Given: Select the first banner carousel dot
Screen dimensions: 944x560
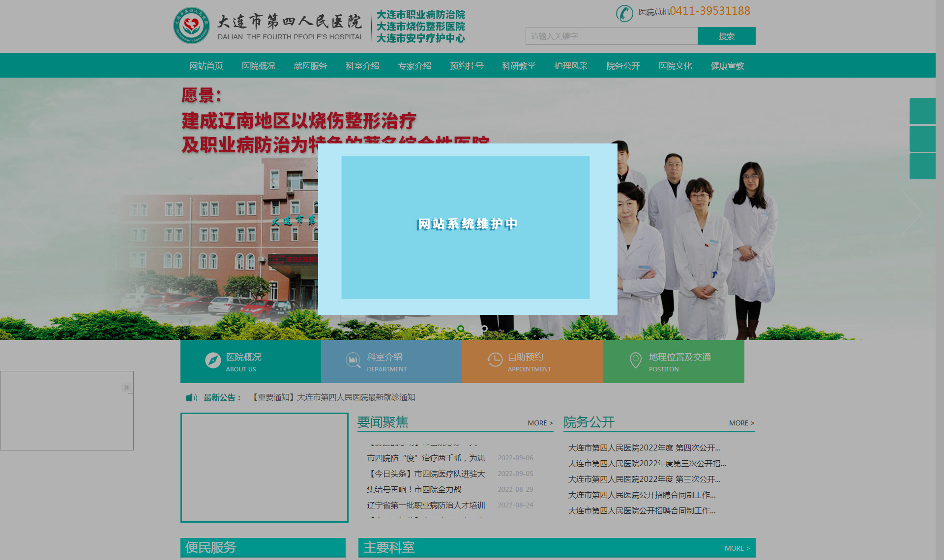Looking at the screenshot, I should [437, 329].
